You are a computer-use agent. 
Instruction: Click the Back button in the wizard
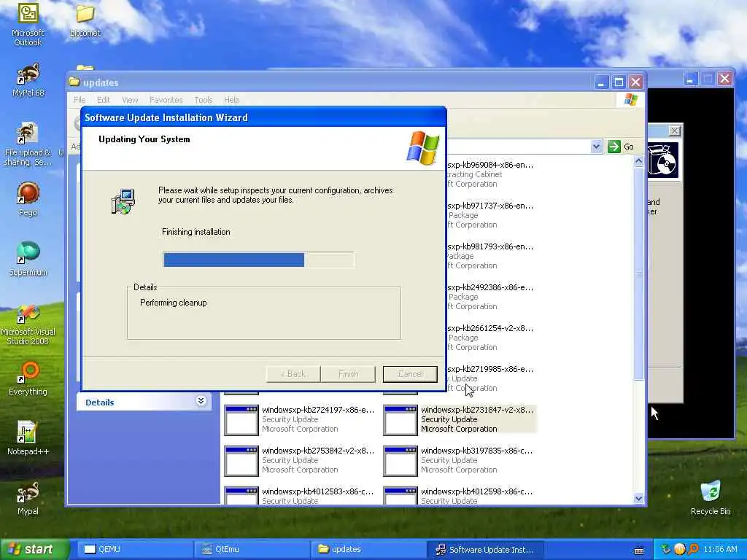click(293, 374)
